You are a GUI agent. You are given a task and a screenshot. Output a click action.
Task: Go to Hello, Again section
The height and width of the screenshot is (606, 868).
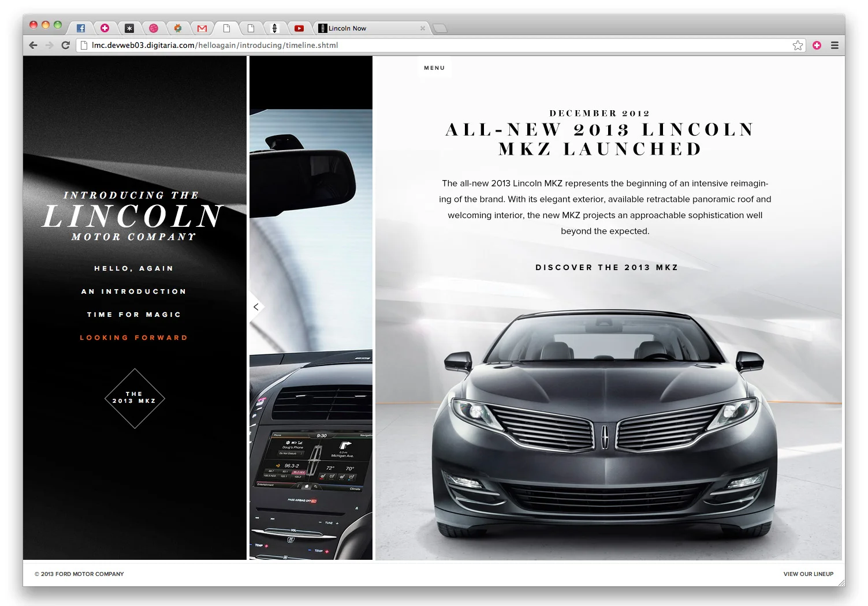[134, 268]
